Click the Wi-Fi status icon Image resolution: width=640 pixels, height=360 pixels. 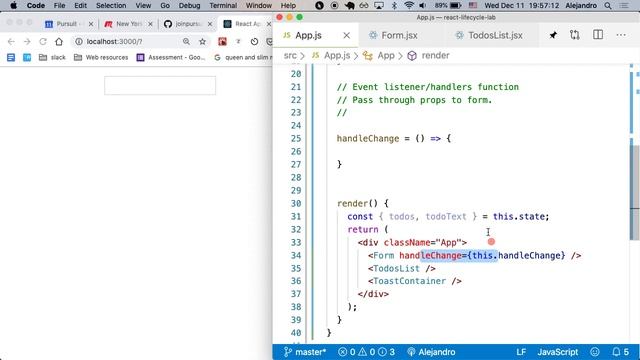point(409,6)
